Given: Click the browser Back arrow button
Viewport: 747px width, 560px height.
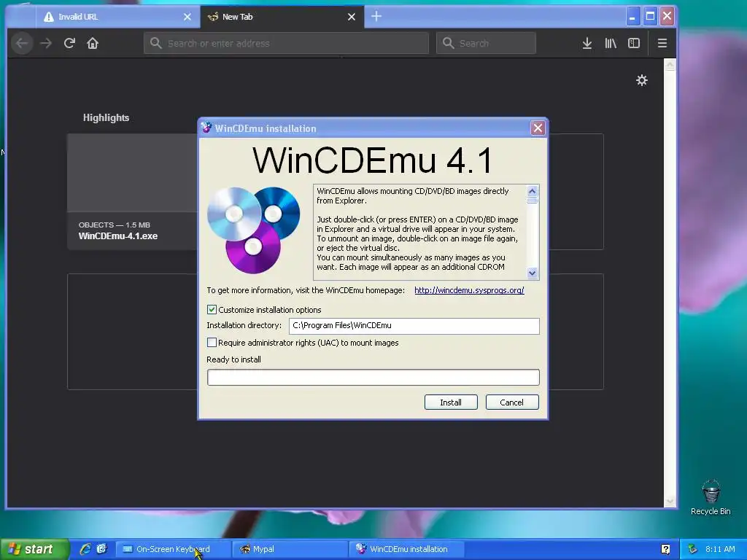Looking at the screenshot, I should pos(22,43).
